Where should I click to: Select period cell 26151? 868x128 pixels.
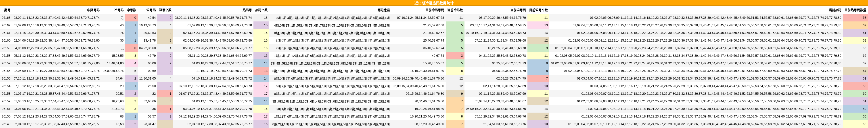point(6,109)
